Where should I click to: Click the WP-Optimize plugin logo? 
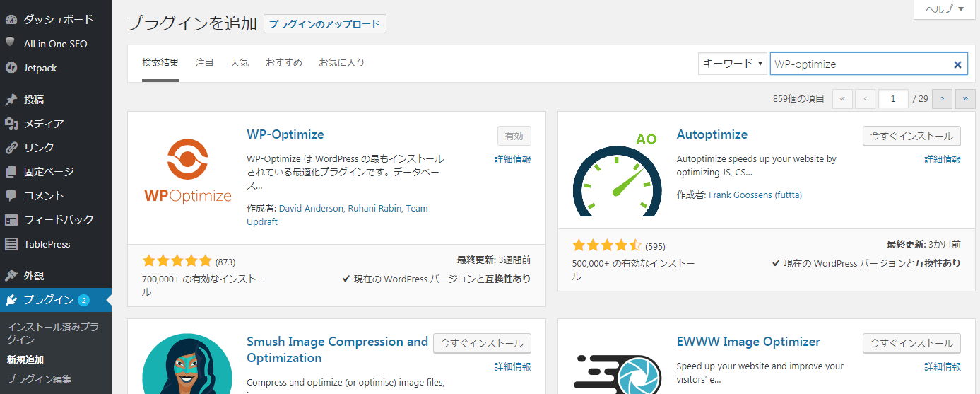point(188,171)
